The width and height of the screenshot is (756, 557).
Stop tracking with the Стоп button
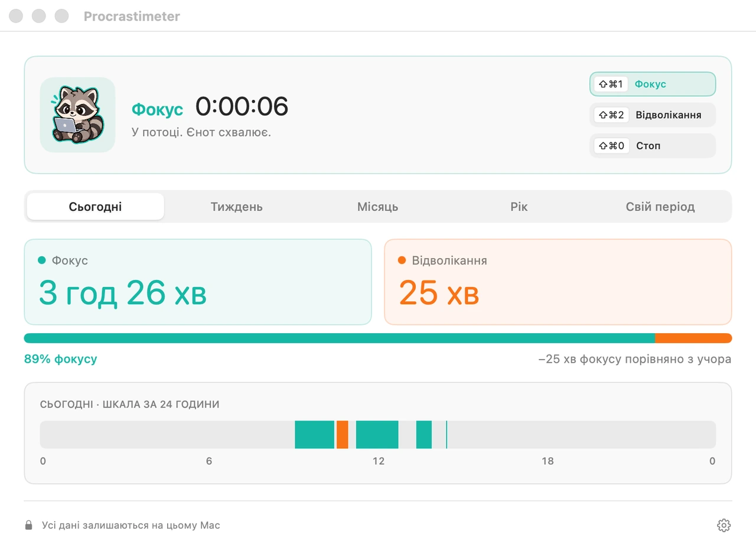click(x=653, y=145)
